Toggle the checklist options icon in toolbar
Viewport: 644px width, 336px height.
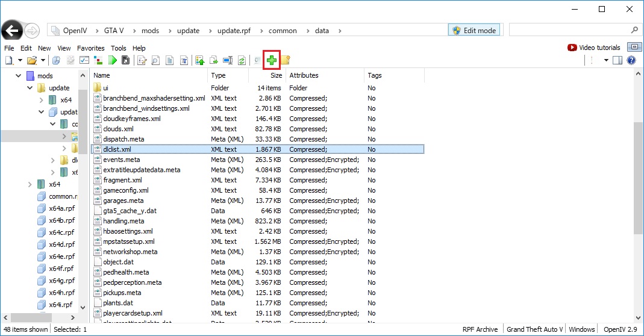pos(84,60)
